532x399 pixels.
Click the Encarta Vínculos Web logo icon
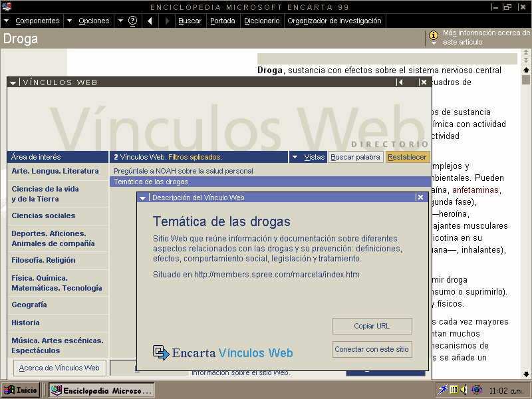coord(161,352)
